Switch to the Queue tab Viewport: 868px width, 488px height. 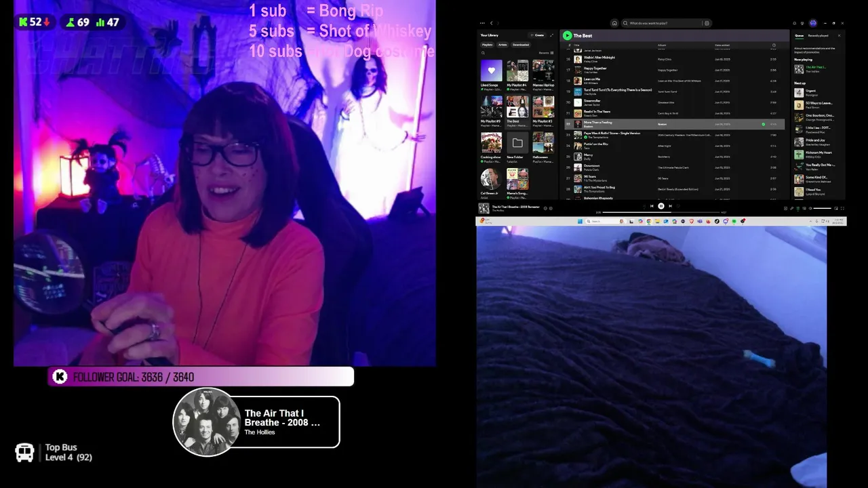[800, 35]
